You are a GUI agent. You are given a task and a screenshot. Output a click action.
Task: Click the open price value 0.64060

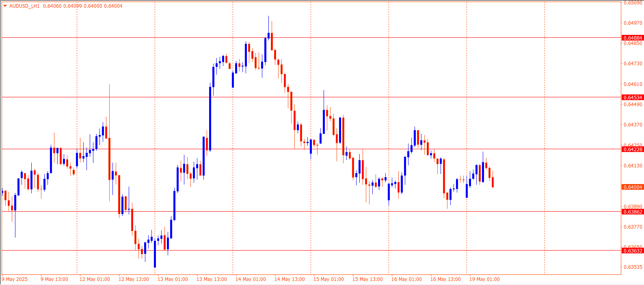[x=52, y=6]
